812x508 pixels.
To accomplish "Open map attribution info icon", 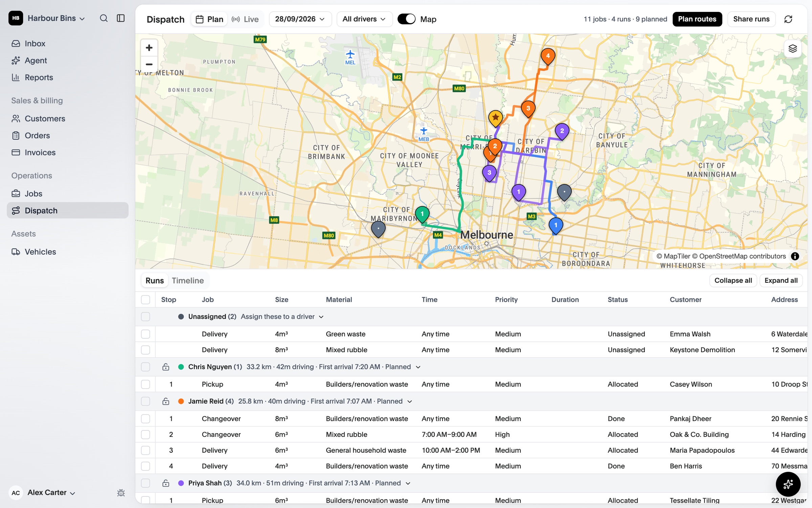I will coord(795,256).
